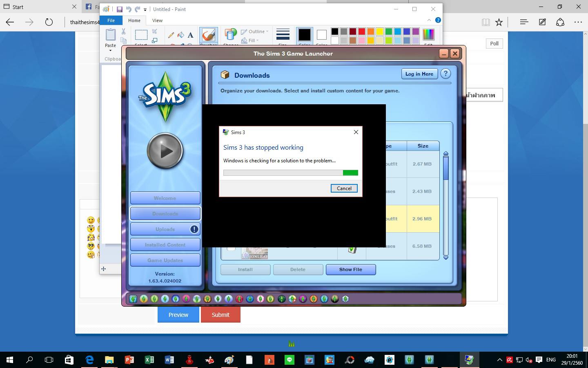Viewport: 588px width, 368px height.
Task: Pick the red color swatch in Paint palette
Action: tap(362, 31)
